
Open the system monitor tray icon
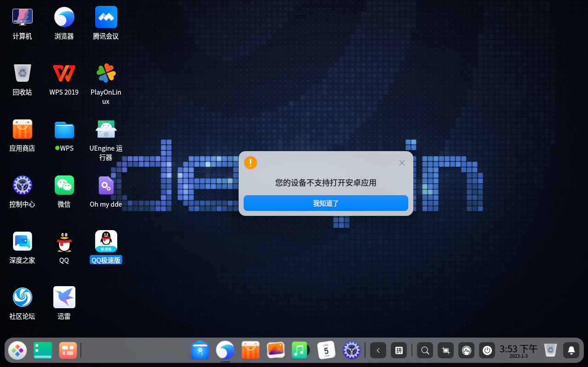coord(466,350)
